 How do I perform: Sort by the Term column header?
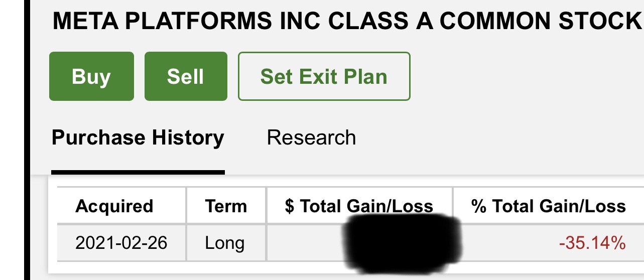click(226, 206)
